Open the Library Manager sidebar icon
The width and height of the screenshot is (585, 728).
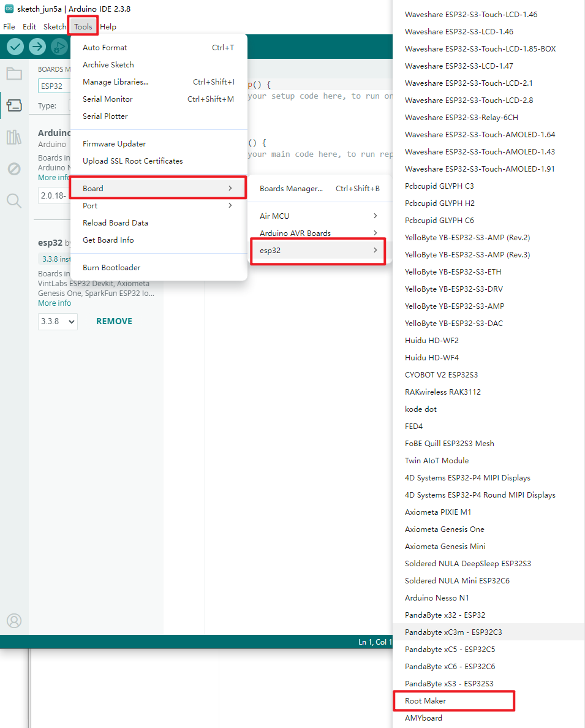(14, 137)
